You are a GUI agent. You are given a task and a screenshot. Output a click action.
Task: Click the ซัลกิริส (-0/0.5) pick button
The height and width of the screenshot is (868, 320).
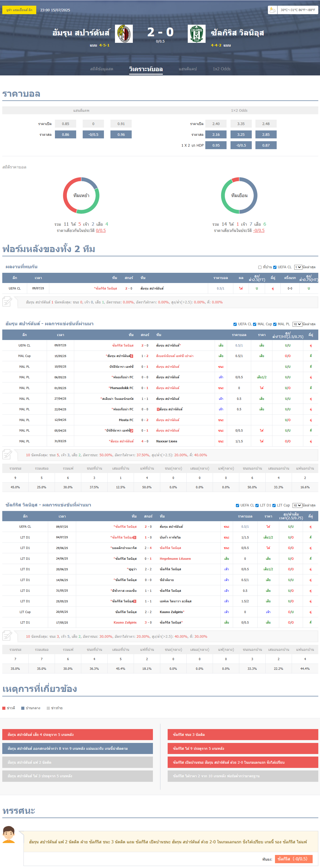coord(294,859)
